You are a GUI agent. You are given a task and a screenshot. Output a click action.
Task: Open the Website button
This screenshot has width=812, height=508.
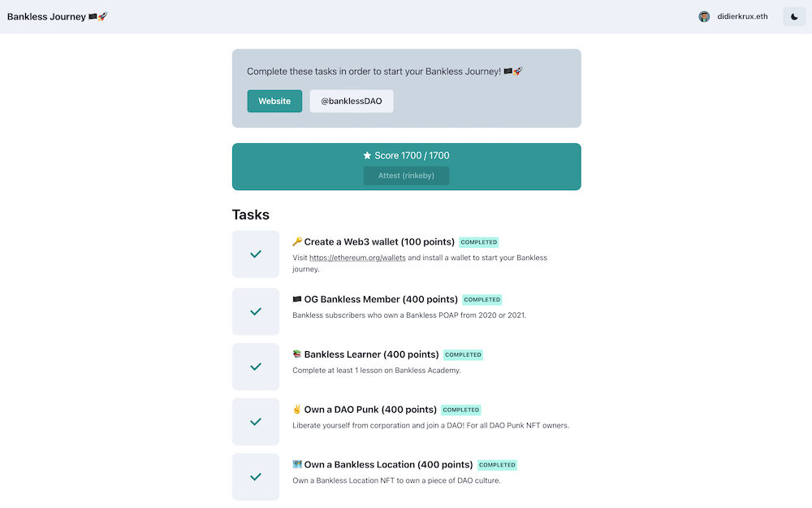[274, 101]
